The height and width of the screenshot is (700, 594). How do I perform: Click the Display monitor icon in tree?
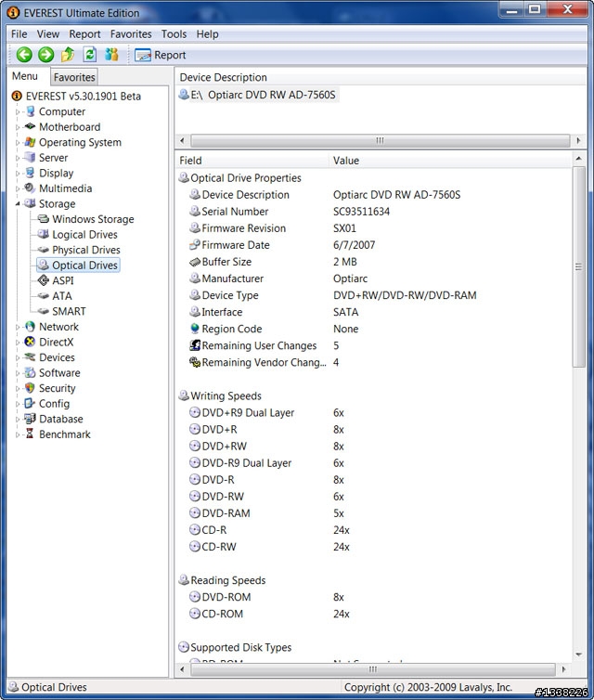tap(30, 173)
